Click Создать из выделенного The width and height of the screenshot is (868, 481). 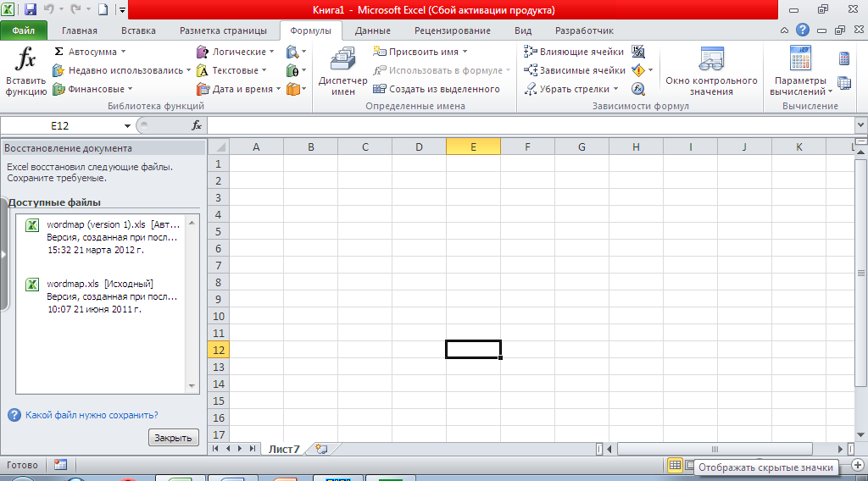click(437, 89)
